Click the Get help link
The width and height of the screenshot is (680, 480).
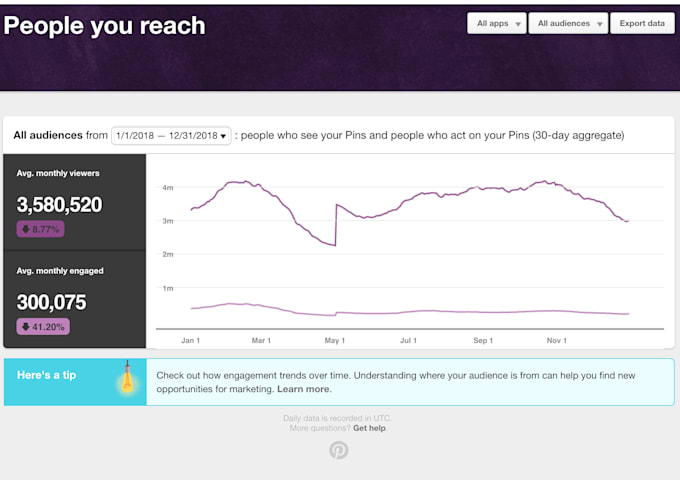pyautogui.click(x=369, y=428)
